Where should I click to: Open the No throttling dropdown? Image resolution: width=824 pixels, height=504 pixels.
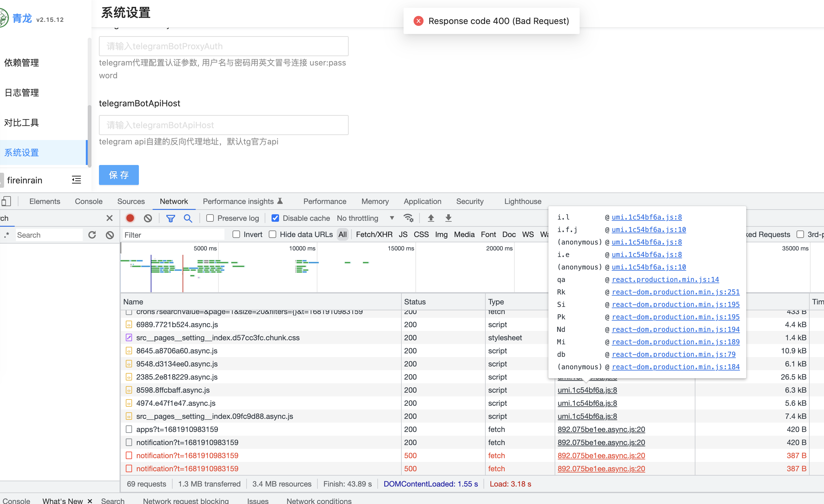[365, 218]
